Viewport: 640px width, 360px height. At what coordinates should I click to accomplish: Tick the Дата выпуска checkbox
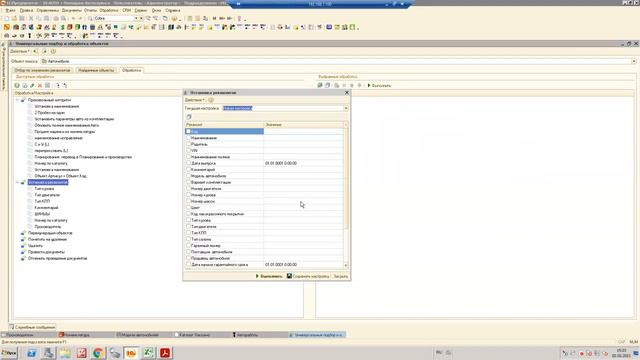click(188, 163)
